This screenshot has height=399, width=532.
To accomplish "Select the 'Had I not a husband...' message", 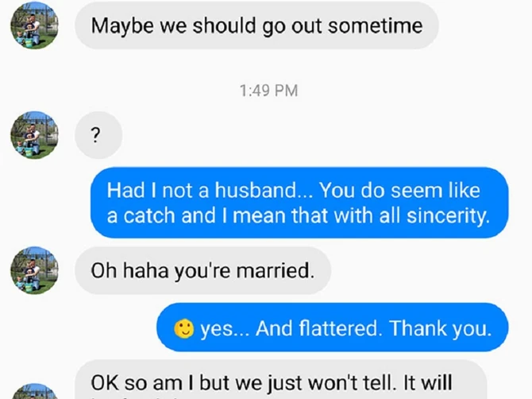I will tap(299, 203).
